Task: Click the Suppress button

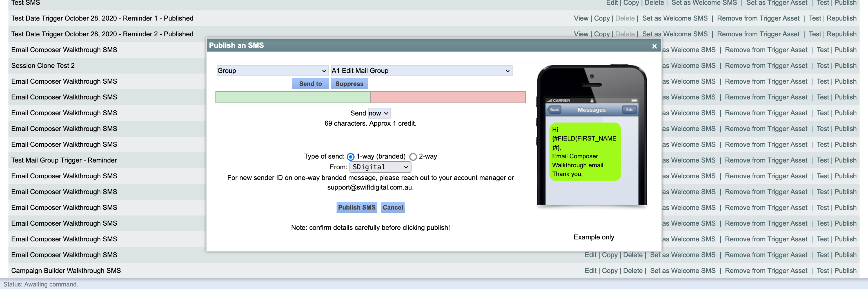Action: [349, 84]
